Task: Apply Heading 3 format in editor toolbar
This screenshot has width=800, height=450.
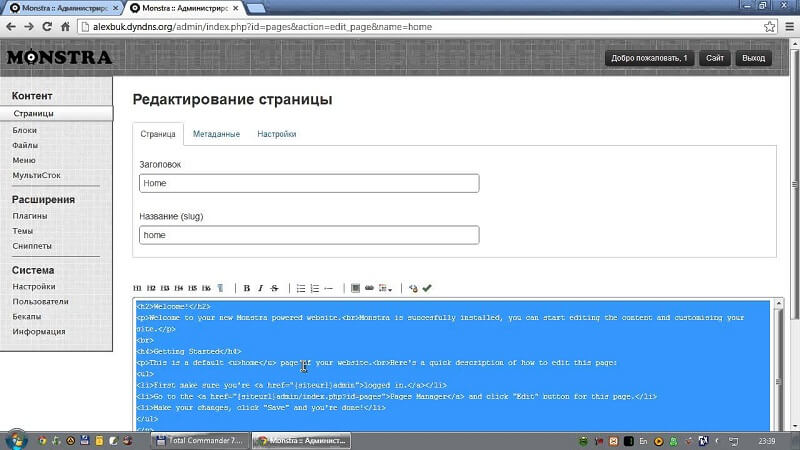Action: (165, 288)
